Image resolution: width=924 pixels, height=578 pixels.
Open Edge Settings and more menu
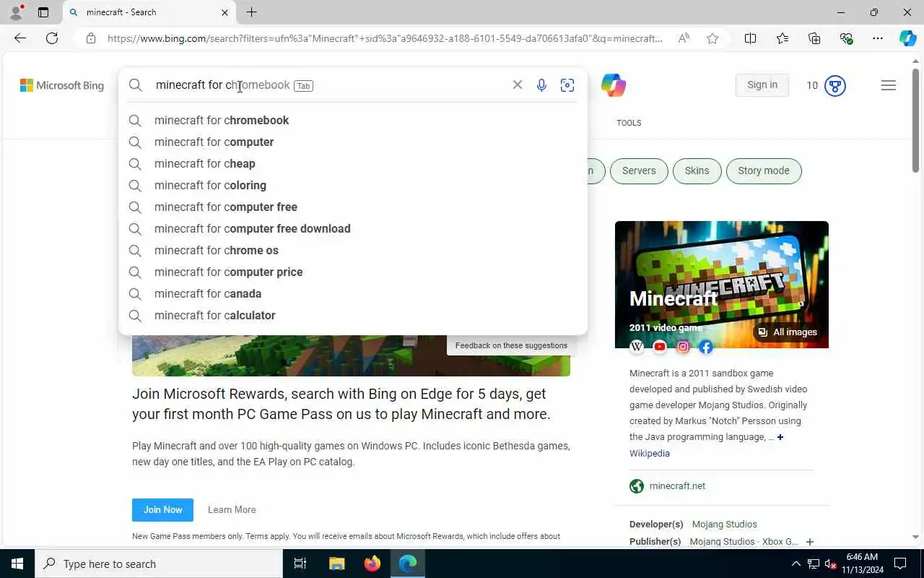[x=878, y=38]
